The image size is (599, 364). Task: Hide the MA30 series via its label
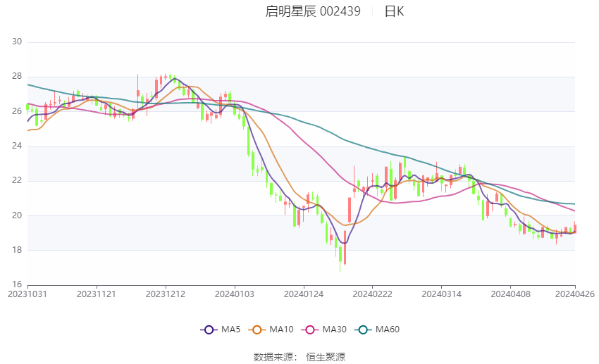coord(334,330)
